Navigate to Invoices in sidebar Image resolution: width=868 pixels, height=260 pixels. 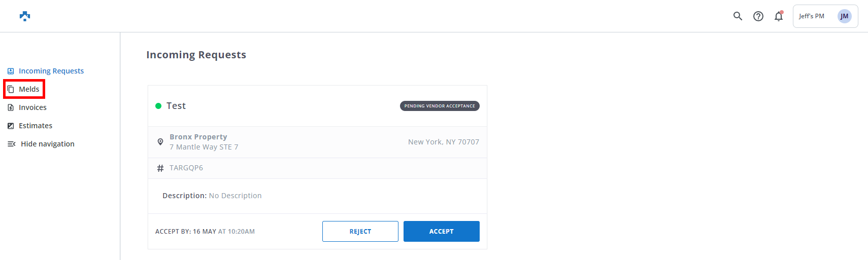(x=32, y=107)
